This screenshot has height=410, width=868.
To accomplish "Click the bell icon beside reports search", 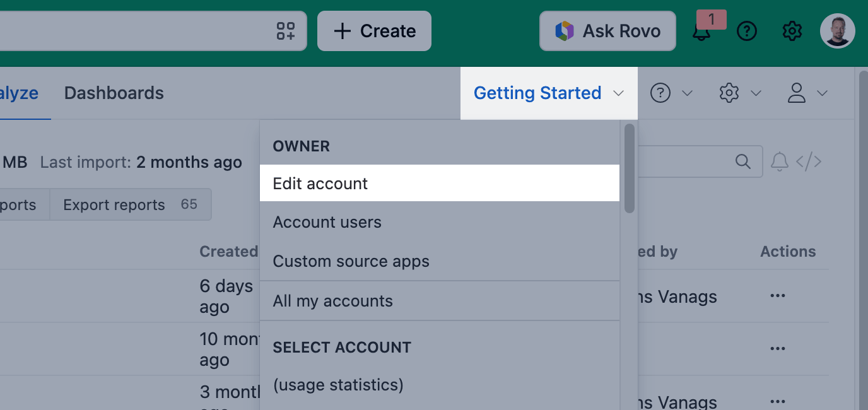I will click(780, 162).
